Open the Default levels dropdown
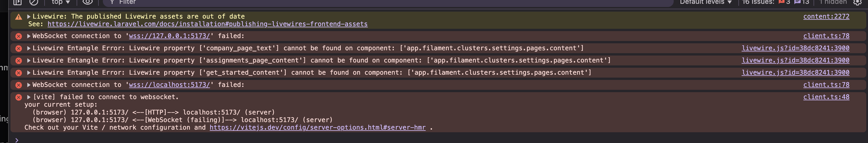The image size is (868, 143). tap(705, 2)
